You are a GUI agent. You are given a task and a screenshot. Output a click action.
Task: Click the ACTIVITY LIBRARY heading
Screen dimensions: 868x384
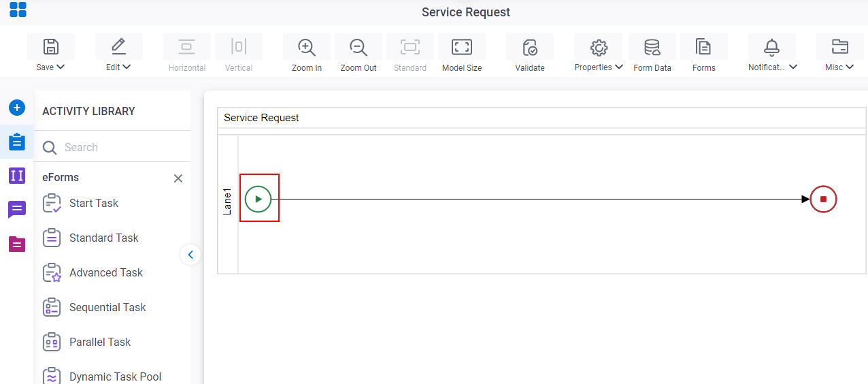(x=88, y=111)
